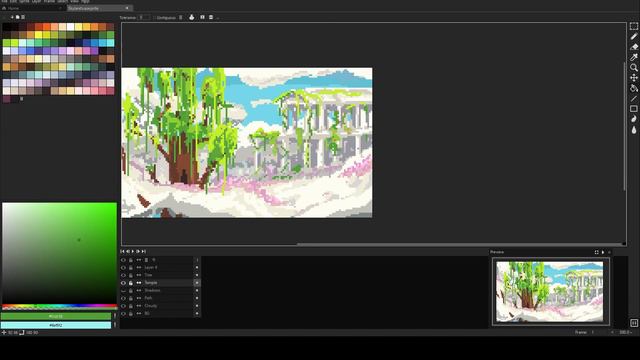Toggle visibility of Clouds layer
The image size is (640, 360).
pos(123,306)
